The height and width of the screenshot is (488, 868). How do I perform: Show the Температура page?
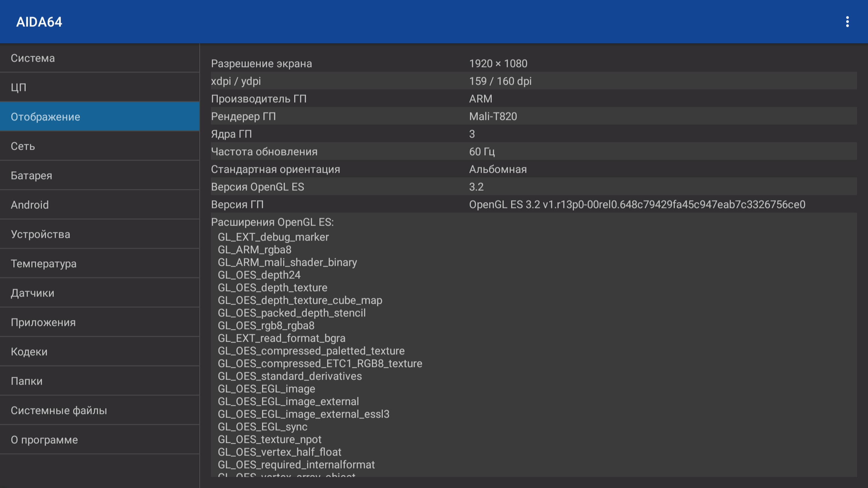[100, 263]
